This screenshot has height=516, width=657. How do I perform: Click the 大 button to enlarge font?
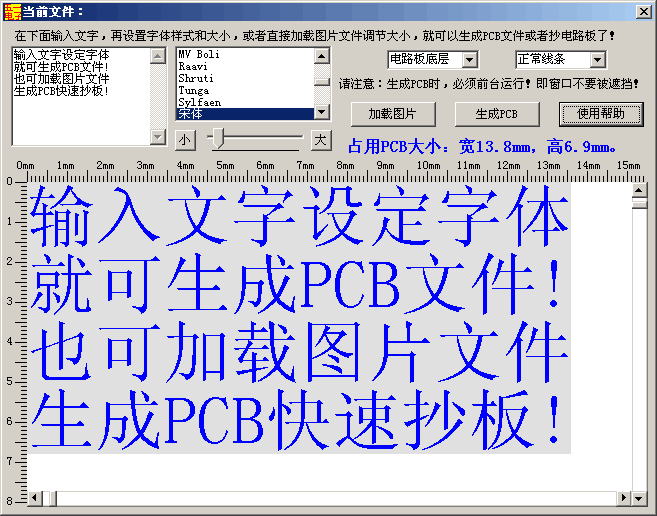coord(320,138)
